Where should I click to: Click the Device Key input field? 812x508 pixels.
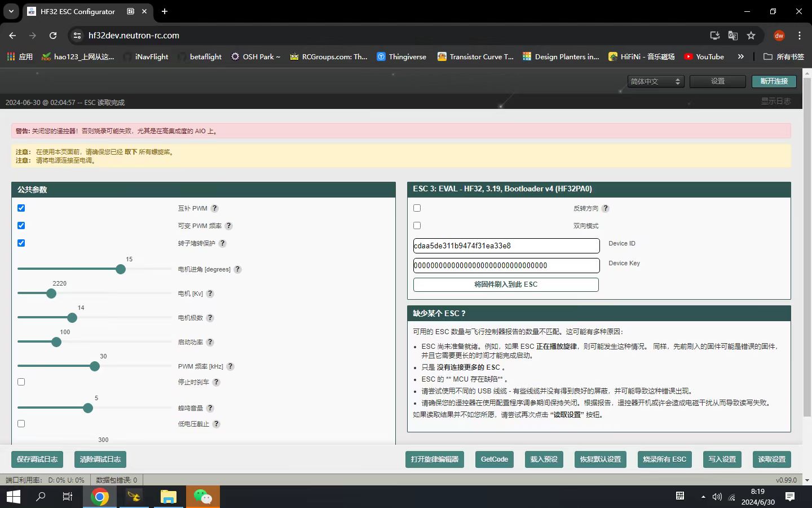coord(506,265)
